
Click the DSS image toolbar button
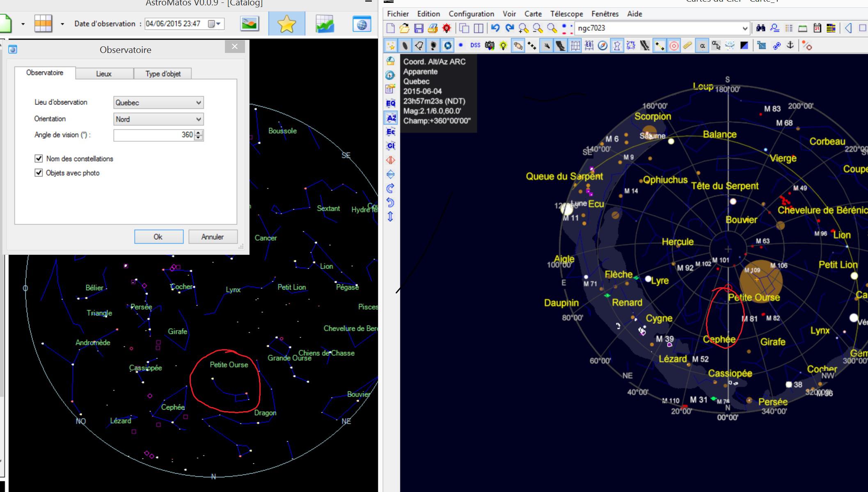click(x=475, y=46)
